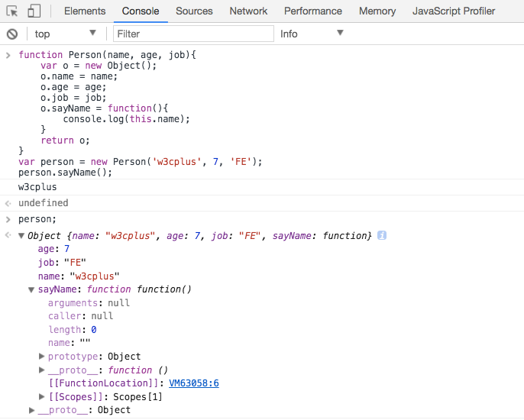
Task: Select the age: 7 property row
Action: pyautogui.click(x=53, y=249)
